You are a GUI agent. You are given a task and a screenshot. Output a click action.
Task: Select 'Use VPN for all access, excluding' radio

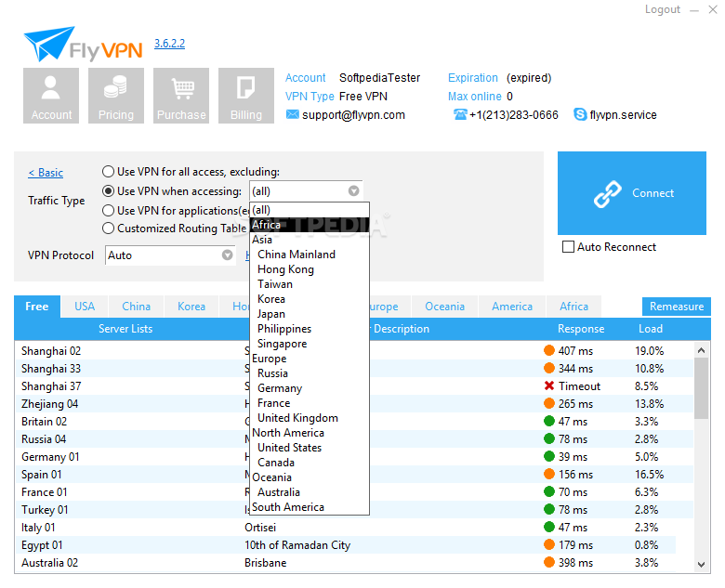coord(108,172)
